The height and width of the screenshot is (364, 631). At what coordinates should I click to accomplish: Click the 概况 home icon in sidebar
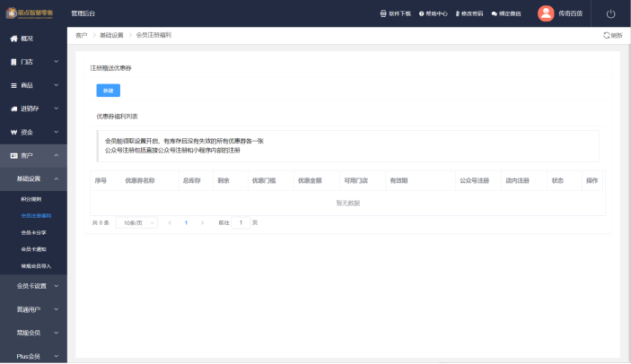(x=13, y=39)
